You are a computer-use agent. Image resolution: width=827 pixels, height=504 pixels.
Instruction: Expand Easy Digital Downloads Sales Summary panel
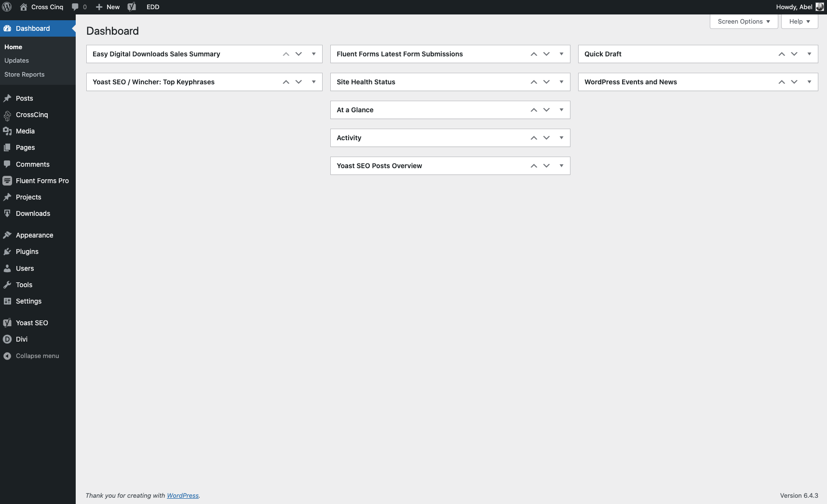(313, 54)
